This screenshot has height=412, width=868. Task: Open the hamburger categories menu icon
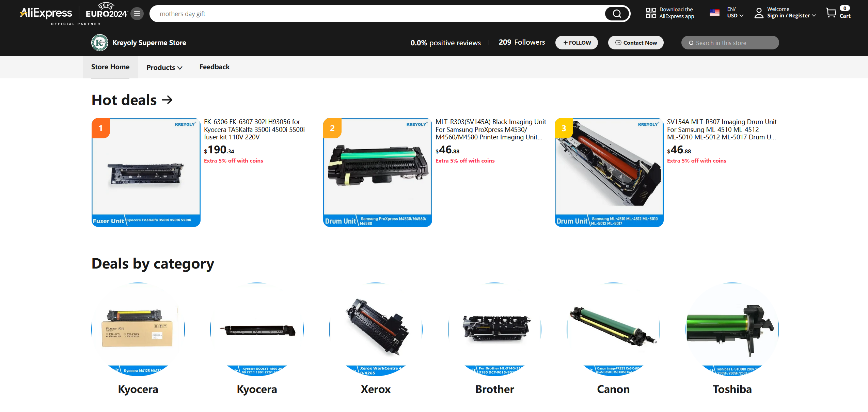click(137, 14)
